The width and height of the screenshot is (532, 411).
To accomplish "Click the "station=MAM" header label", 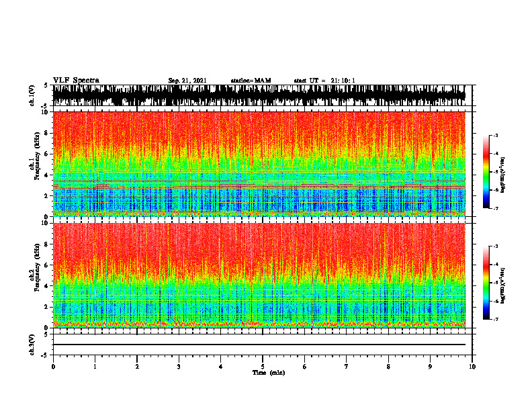I will (x=251, y=81).
